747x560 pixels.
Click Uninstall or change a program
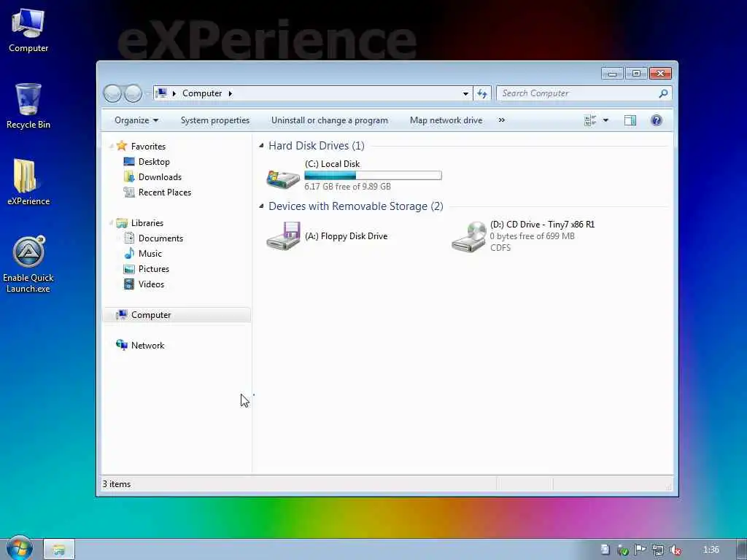330,120
